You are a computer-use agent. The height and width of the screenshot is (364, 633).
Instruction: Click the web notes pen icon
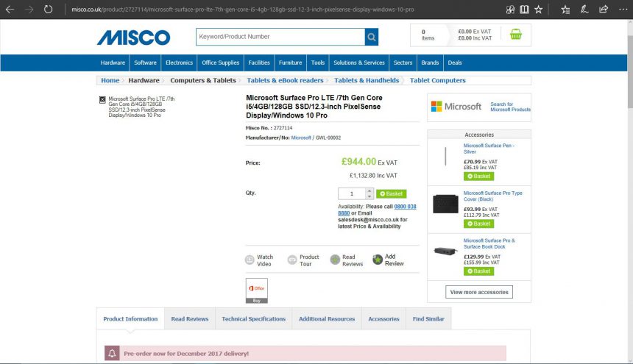click(x=584, y=10)
